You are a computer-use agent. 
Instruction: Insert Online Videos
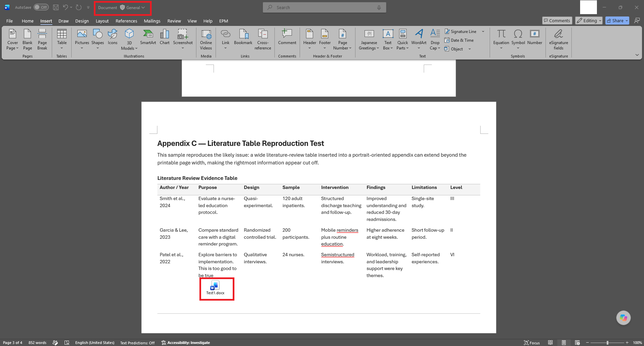coord(206,39)
